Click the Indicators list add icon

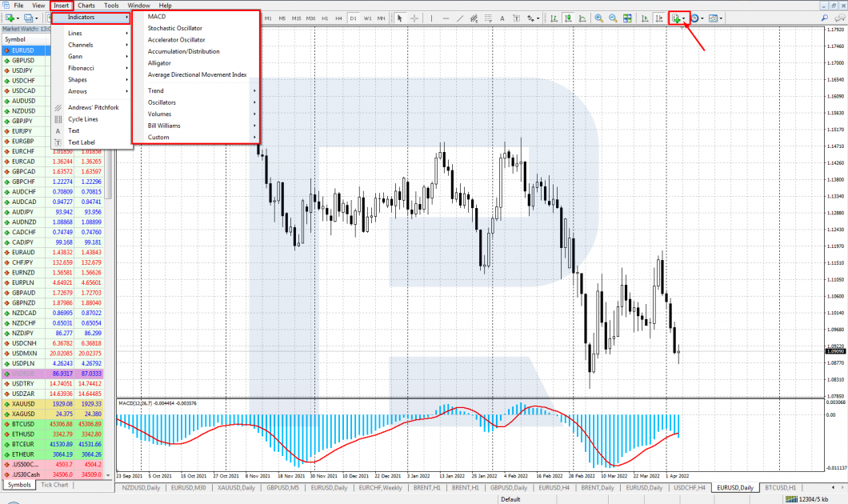[x=676, y=18]
